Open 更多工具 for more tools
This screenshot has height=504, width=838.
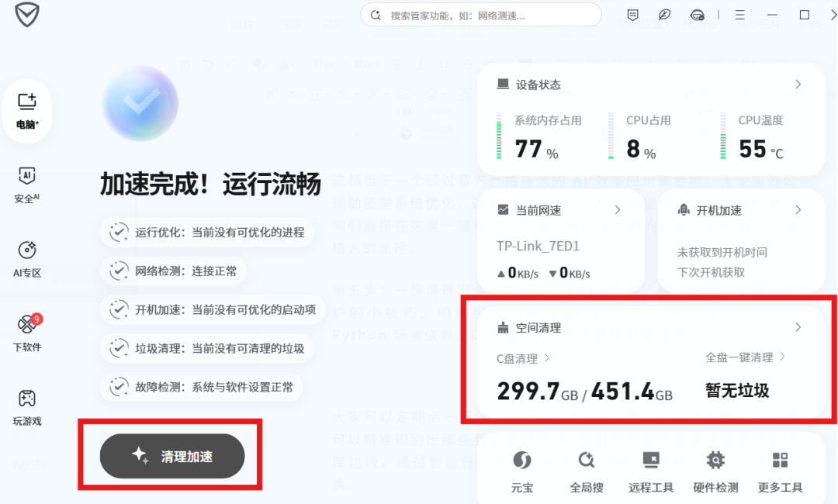click(779, 469)
